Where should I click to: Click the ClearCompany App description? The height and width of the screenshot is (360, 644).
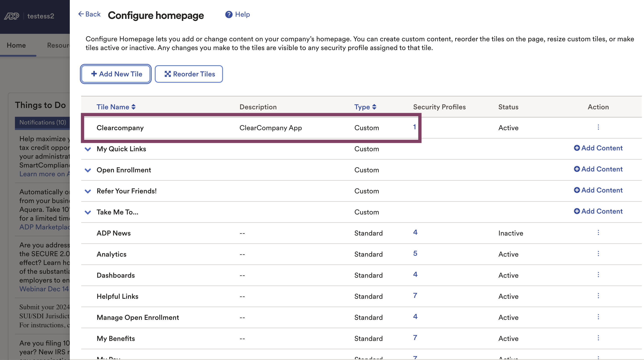tap(271, 128)
